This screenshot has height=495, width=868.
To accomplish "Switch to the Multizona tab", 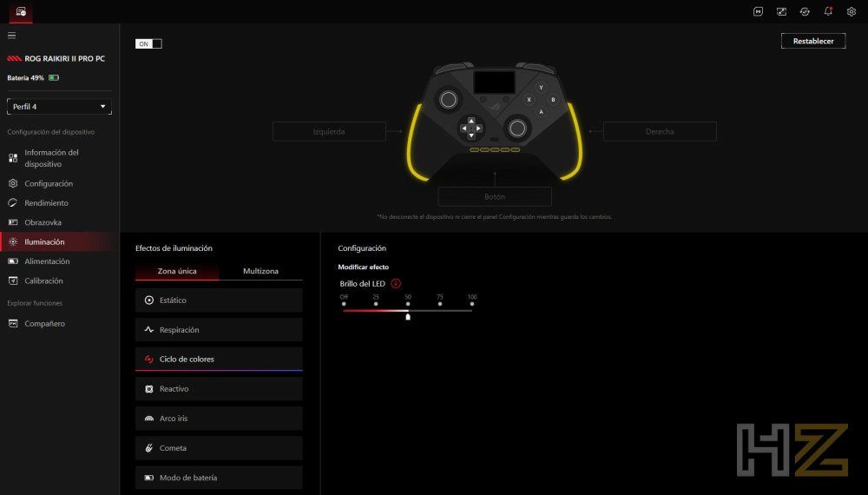I will tap(260, 271).
